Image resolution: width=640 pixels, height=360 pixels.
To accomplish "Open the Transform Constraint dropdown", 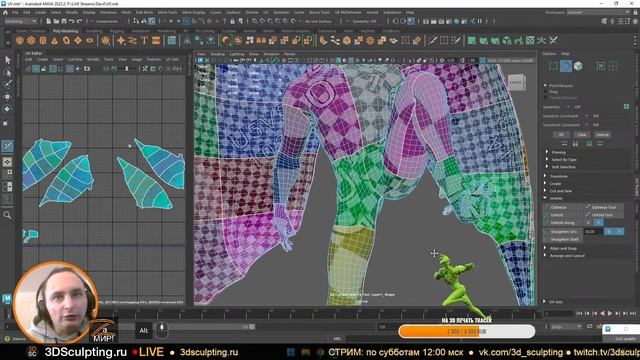I will point(587,125).
